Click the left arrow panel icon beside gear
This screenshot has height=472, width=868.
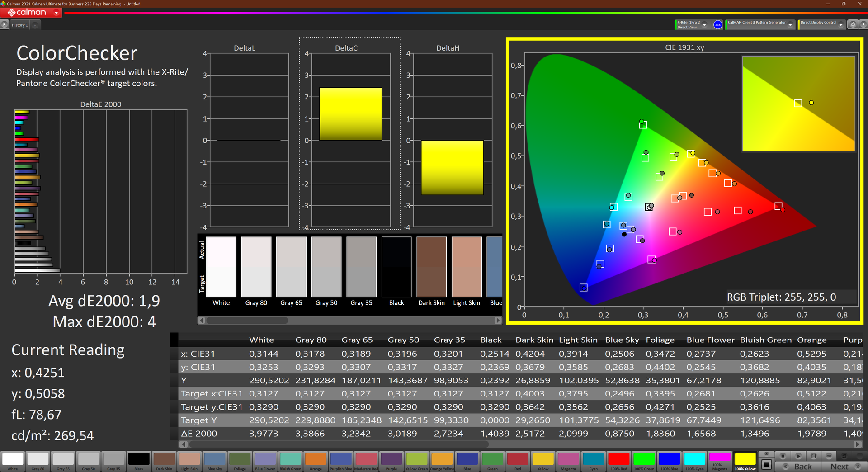click(x=863, y=25)
